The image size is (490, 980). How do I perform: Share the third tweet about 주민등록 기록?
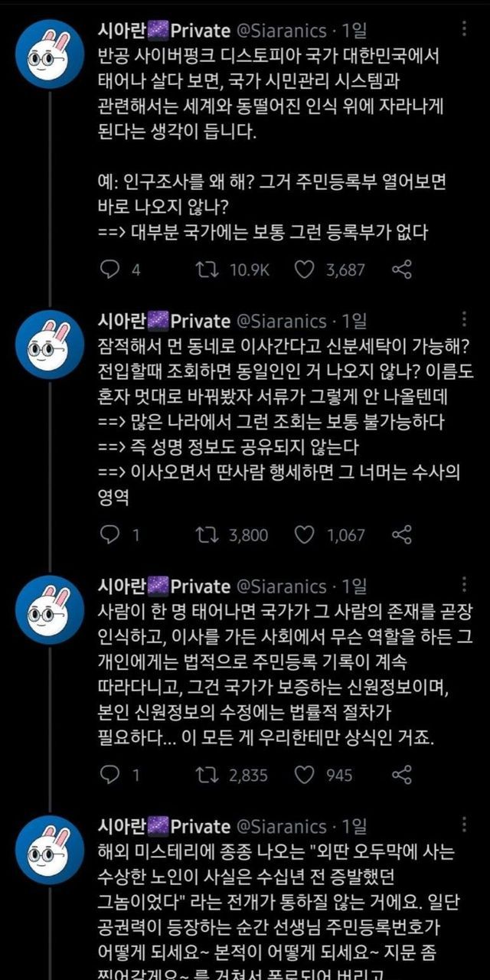click(402, 775)
